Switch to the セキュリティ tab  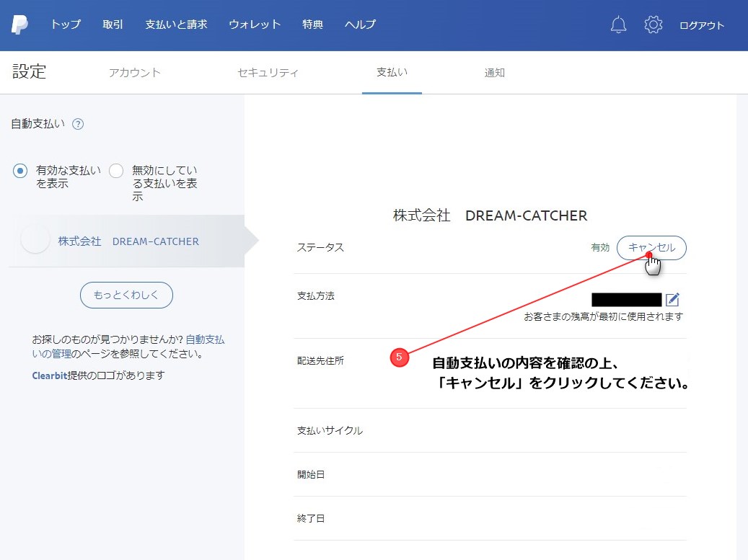[268, 73]
